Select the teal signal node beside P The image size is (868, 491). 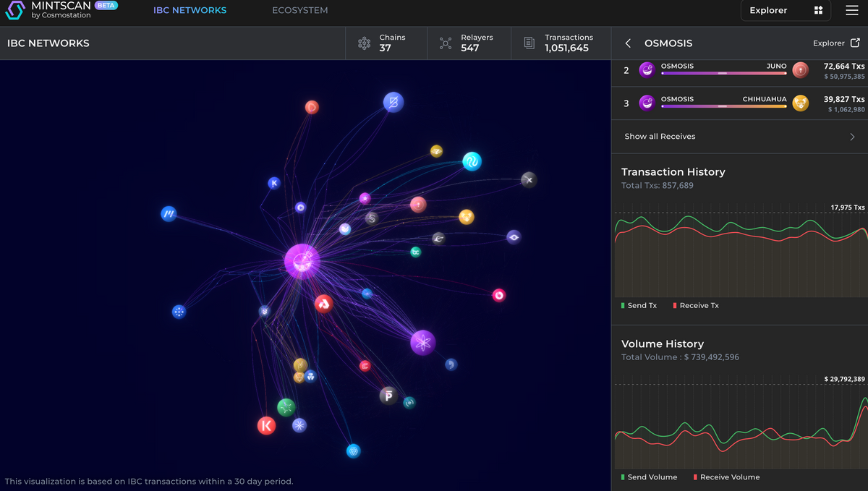tap(409, 402)
